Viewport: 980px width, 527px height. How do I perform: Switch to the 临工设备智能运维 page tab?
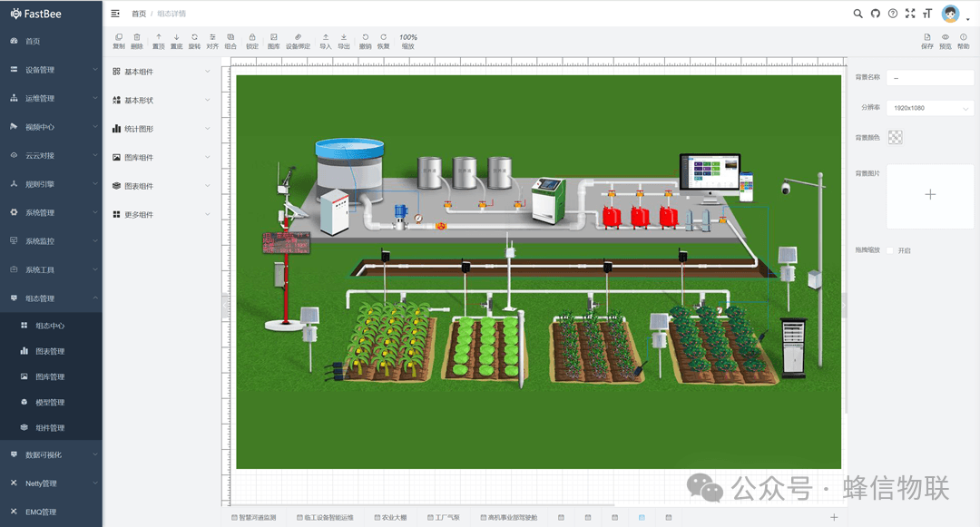pos(325,518)
